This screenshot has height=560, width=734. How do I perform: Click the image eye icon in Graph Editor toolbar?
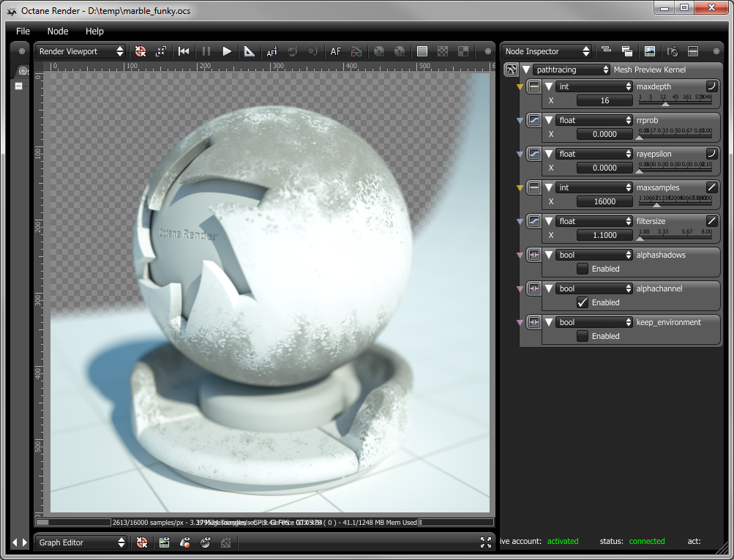[x=165, y=542]
